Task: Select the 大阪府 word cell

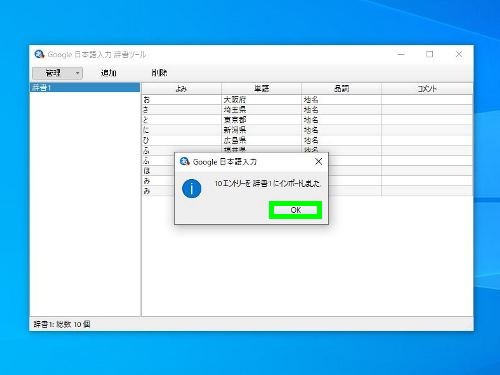Action: [x=261, y=100]
